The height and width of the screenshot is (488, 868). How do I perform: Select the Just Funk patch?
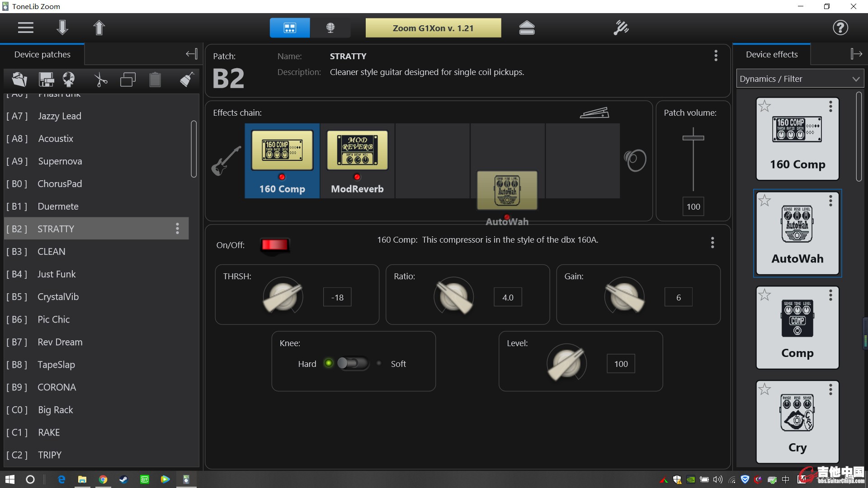pyautogui.click(x=57, y=274)
